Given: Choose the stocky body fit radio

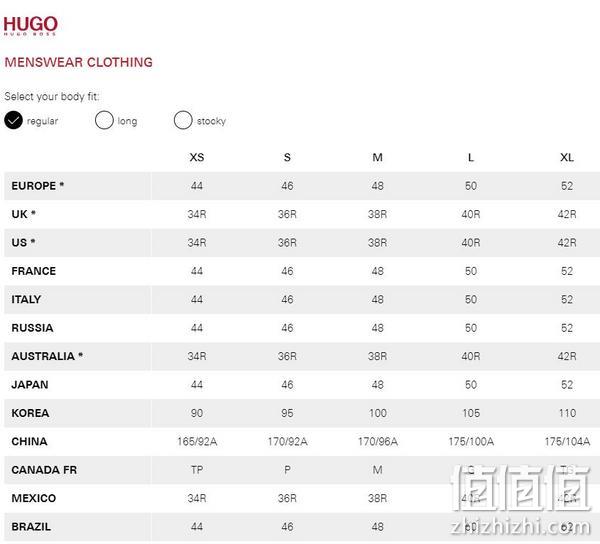Looking at the screenshot, I should click(183, 120).
